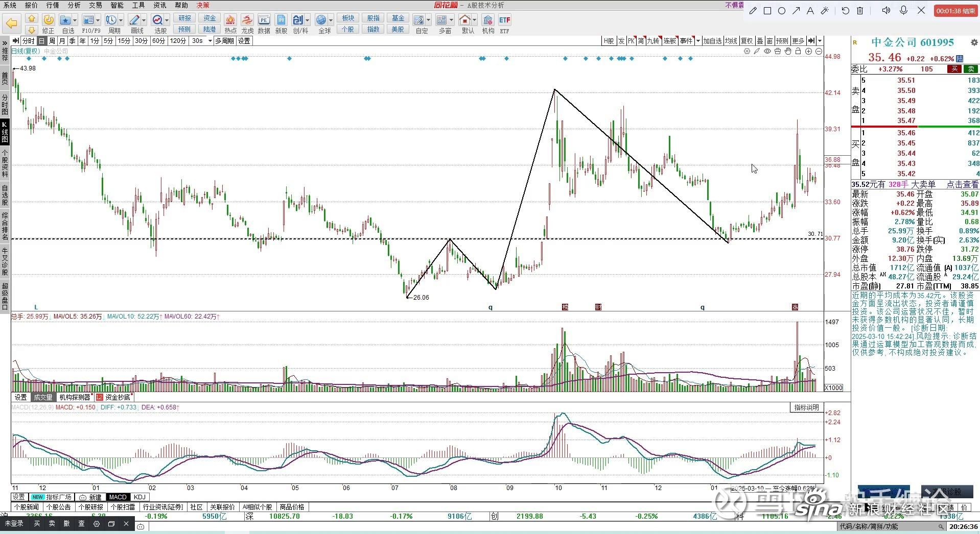Click the 资金 button
980x534 pixels.
tap(209, 18)
